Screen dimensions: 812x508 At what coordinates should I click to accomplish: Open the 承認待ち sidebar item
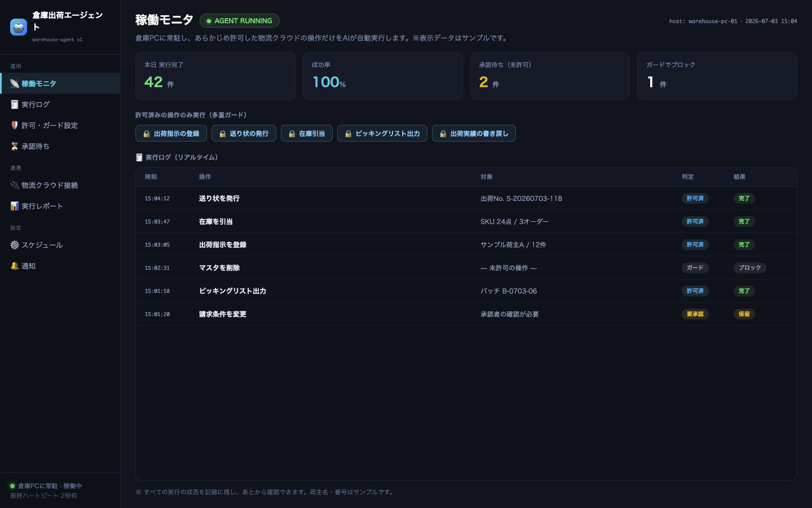(x=60, y=146)
